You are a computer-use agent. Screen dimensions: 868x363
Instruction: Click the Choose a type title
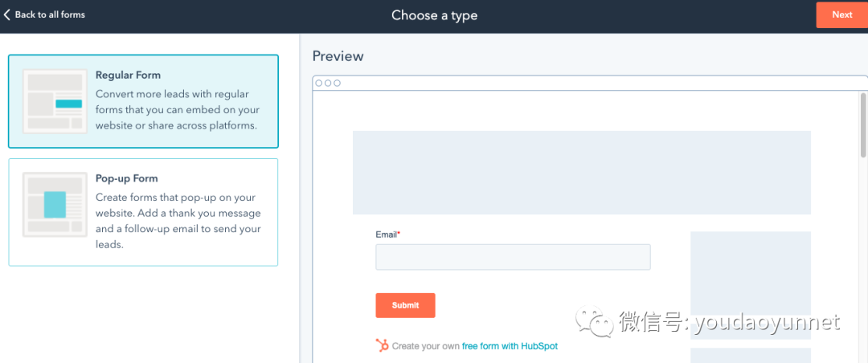click(435, 15)
